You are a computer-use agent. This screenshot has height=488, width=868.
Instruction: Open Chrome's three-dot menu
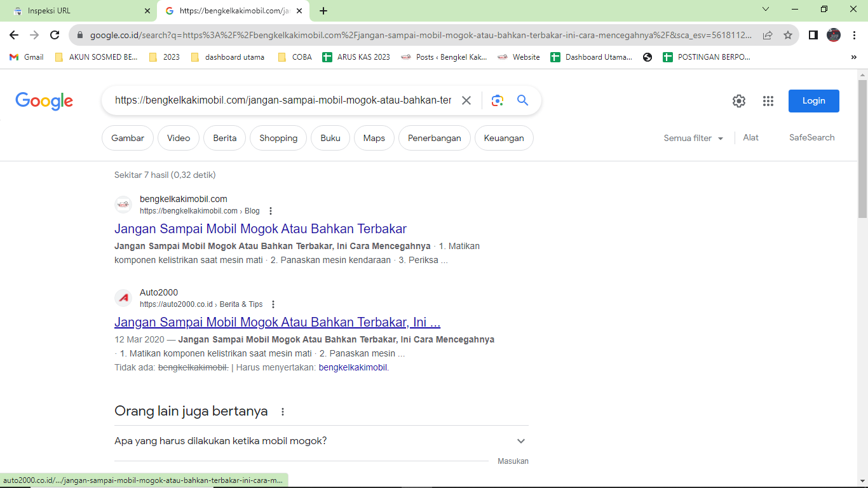[x=855, y=35]
